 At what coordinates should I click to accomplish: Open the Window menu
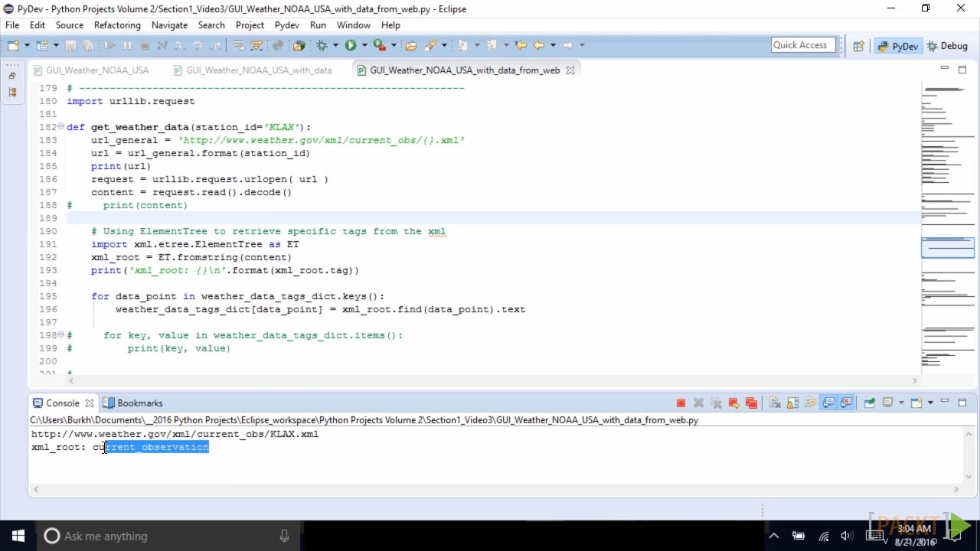pyautogui.click(x=354, y=25)
